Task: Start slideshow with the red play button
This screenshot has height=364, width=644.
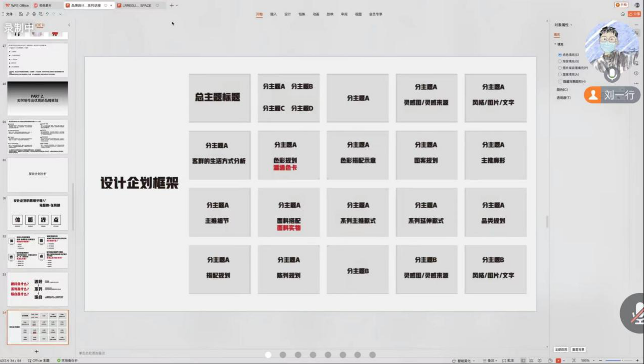Action: click(x=559, y=360)
